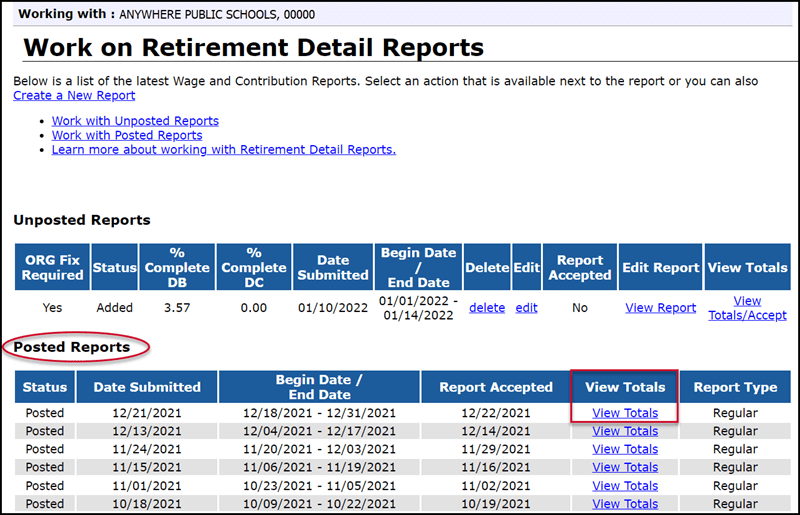The width and height of the screenshot is (800, 515).
Task: View Totals for report submitted 12/13/2021
Action: (625, 431)
